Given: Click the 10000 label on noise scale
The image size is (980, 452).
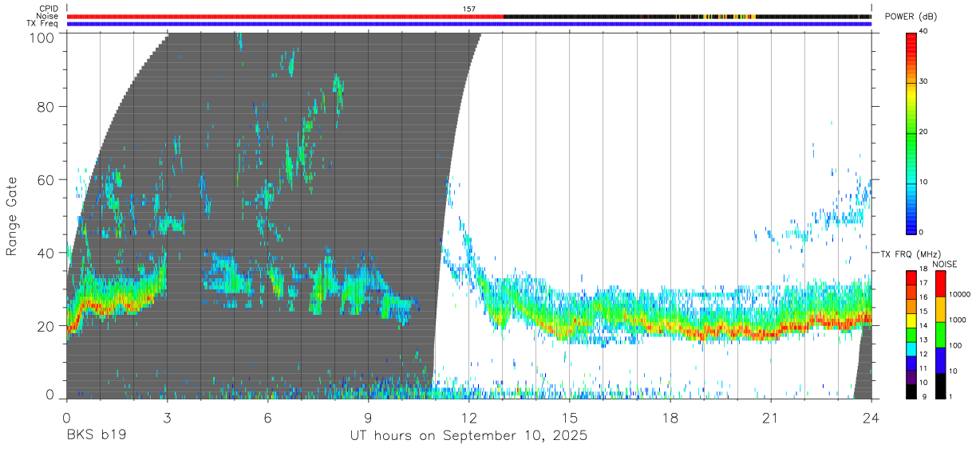Looking at the screenshot, I should click(x=961, y=294).
